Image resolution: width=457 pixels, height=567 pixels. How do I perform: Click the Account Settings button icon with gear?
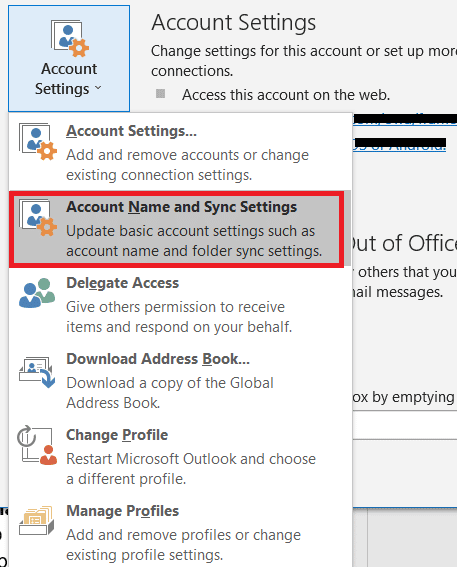(70, 39)
